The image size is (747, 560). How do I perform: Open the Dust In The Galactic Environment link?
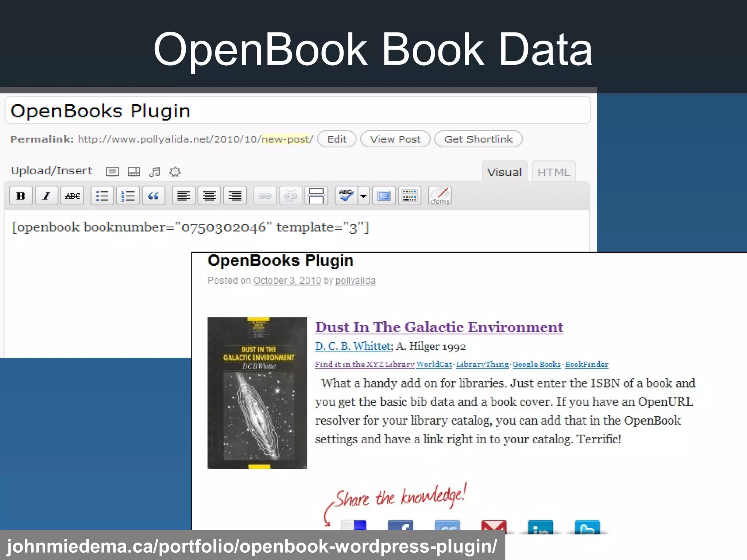click(439, 327)
